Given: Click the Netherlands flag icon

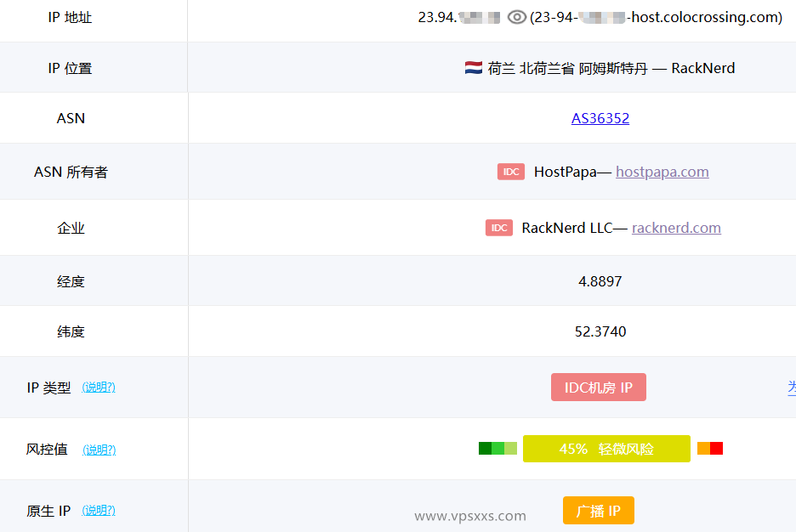Looking at the screenshot, I should [472, 68].
